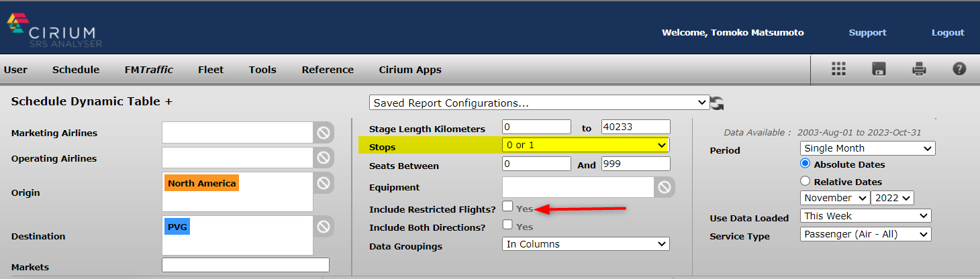Open the year dropdown showing 2022
The width and height of the screenshot is (980, 279).
click(892, 198)
